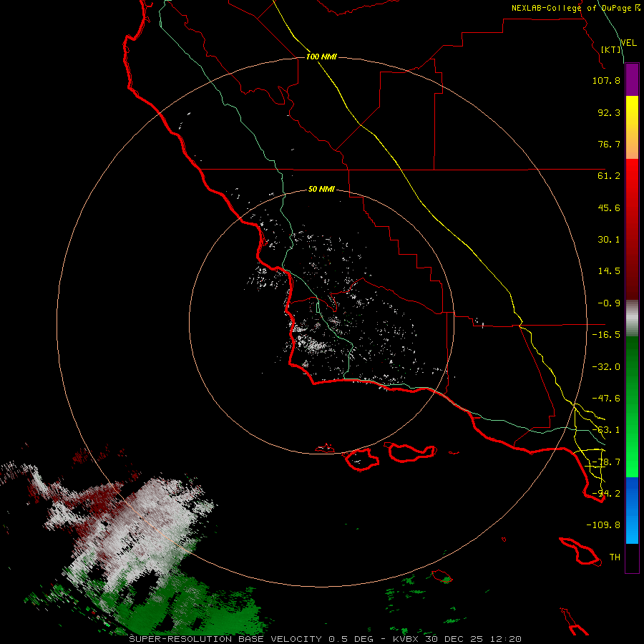Click the 107.8 velocity scale value

[x=606, y=80]
